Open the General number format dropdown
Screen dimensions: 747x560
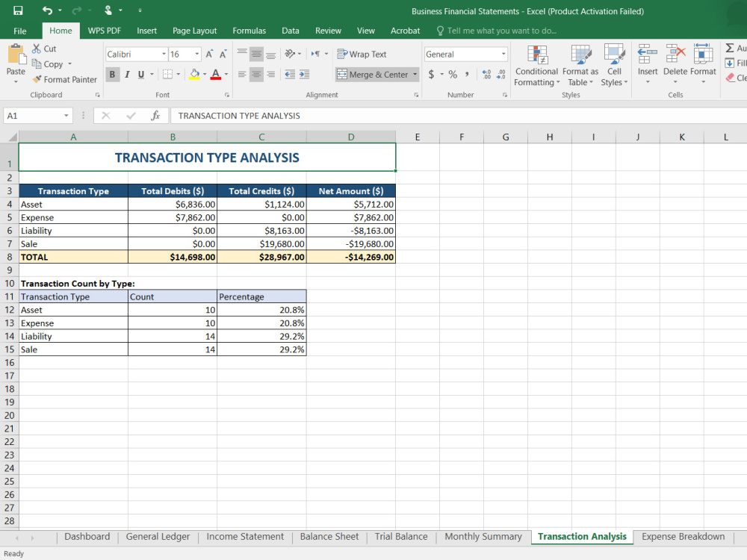[x=503, y=55]
